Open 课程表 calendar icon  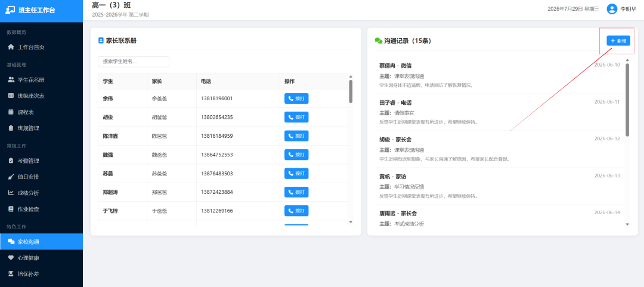(x=11, y=112)
